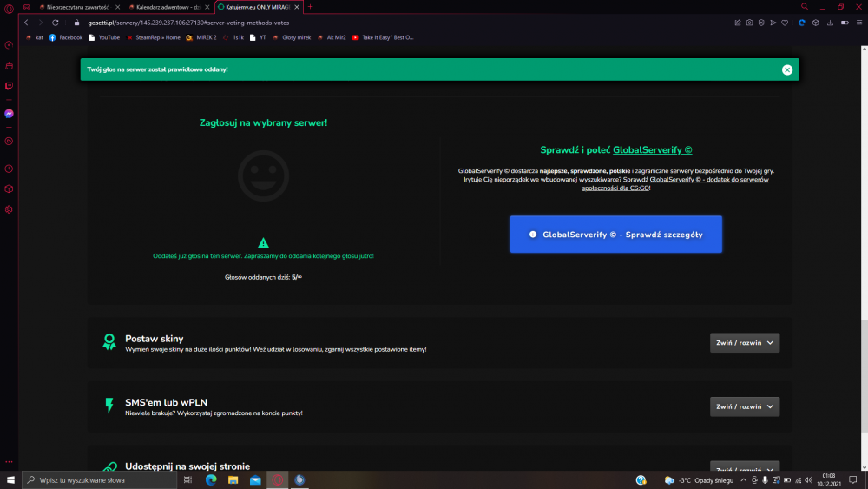The image size is (868, 489).
Task: Open the Windows Start menu
Action: tap(10, 479)
